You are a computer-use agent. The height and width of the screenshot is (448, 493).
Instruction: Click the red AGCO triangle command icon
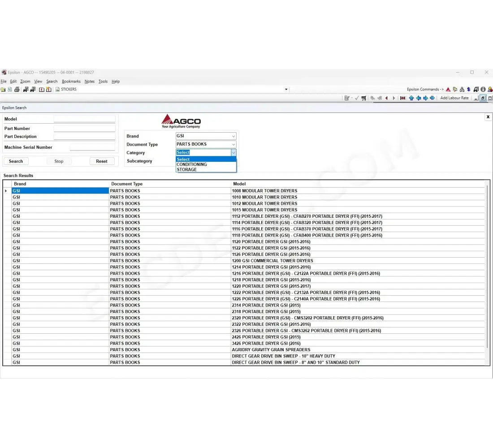(x=448, y=90)
